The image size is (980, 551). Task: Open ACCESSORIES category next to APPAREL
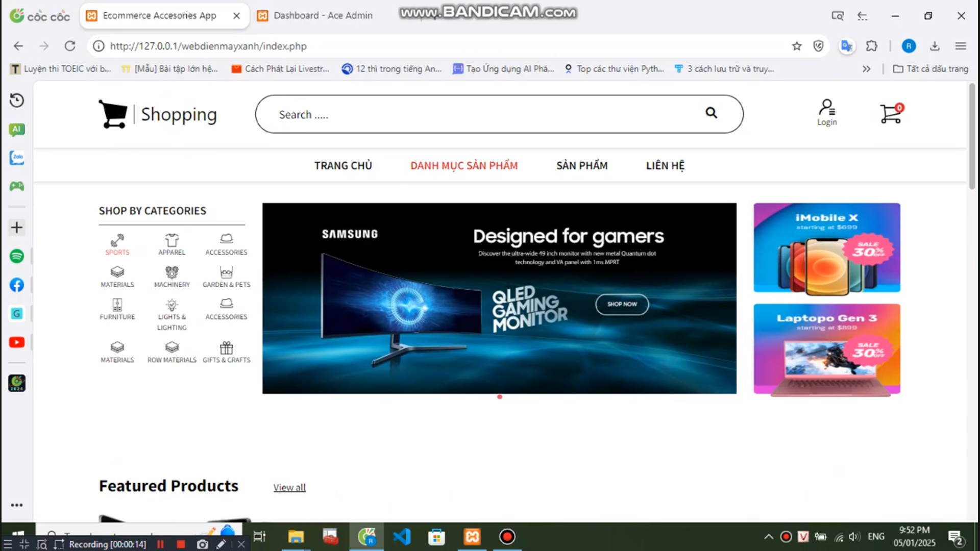click(227, 245)
